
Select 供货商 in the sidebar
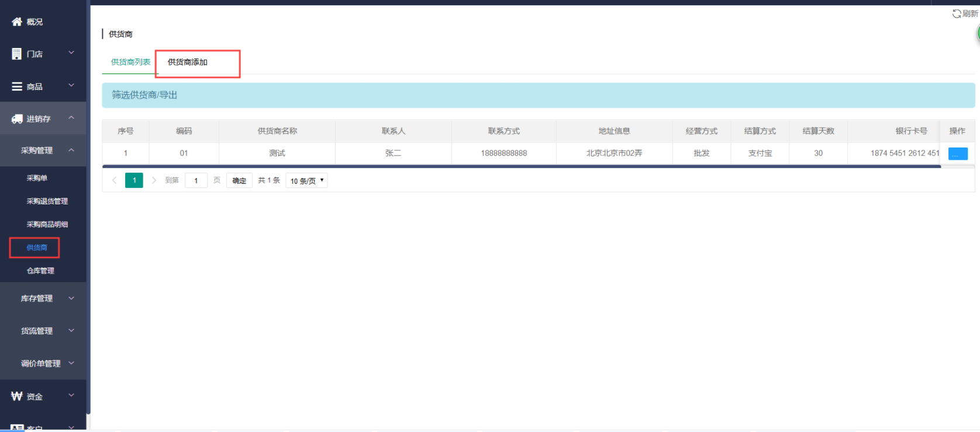click(x=37, y=248)
